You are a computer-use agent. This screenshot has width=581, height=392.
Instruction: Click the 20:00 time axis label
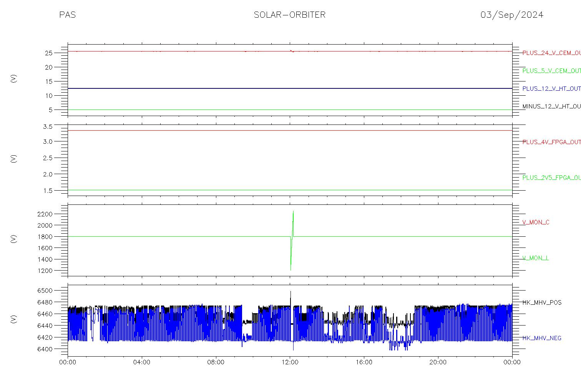438,362
